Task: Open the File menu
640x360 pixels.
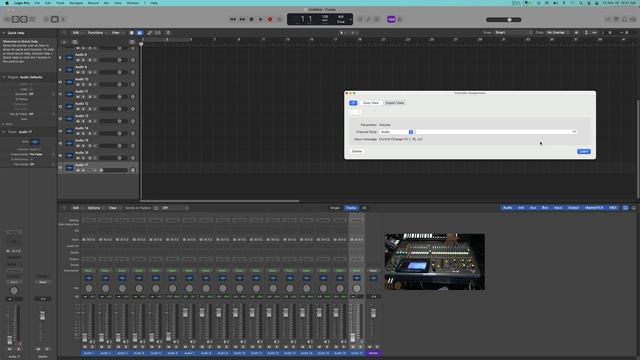Action: point(37,3)
